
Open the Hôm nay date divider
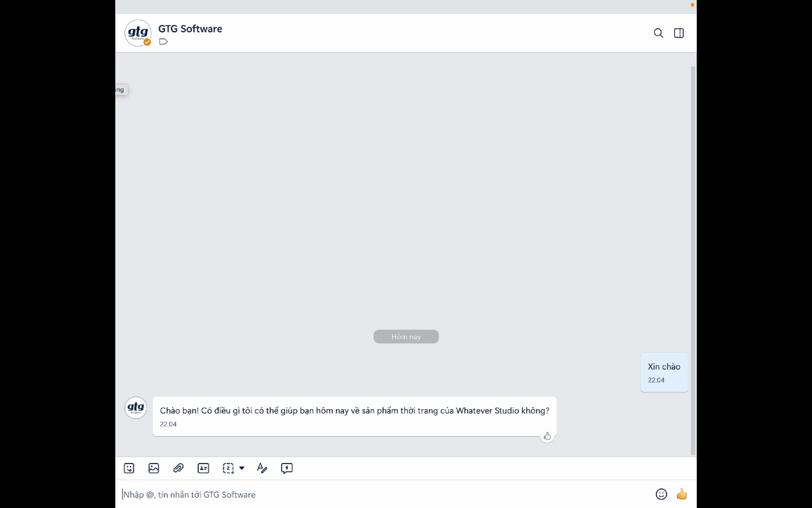point(406,337)
